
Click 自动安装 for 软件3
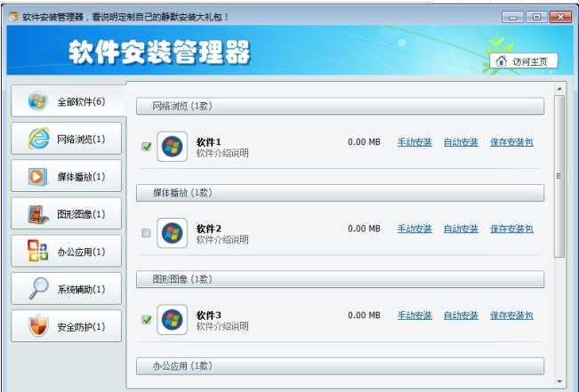pos(461,316)
